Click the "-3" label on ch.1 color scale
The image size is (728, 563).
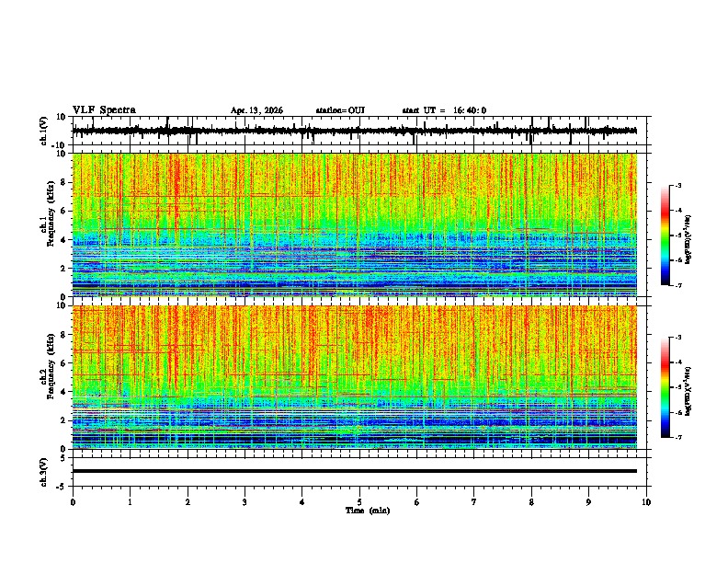[678, 185]
